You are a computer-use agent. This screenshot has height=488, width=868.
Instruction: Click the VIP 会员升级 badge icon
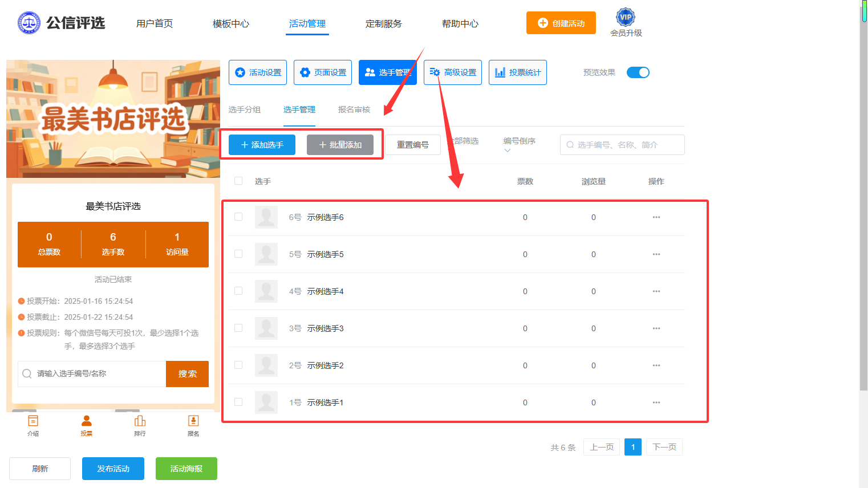626,17
